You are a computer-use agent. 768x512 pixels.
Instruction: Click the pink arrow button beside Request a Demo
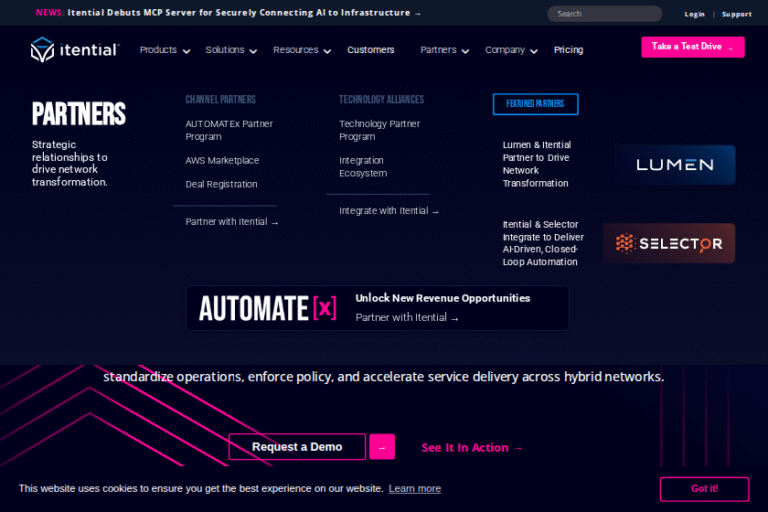(382, 447)
